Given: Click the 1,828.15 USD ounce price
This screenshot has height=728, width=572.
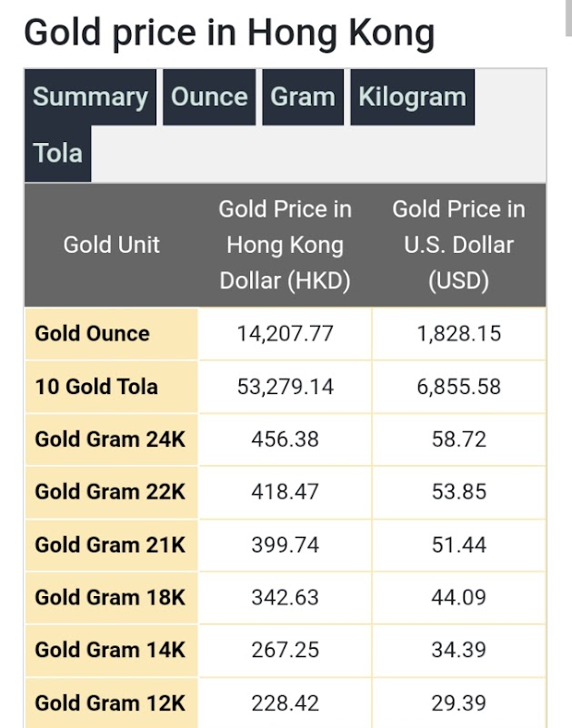Looking at the screenshot, I should (x=459, y=334).
